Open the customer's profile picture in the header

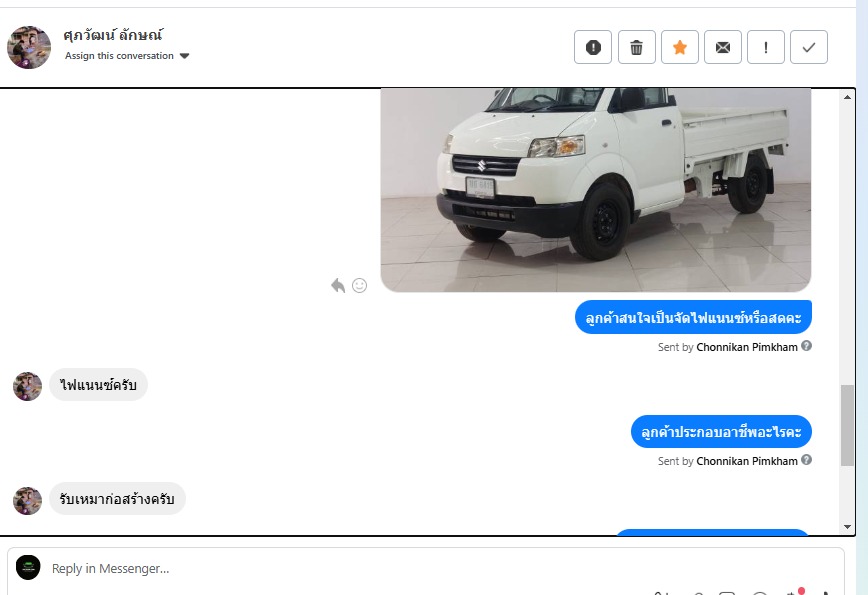(29, 47)
